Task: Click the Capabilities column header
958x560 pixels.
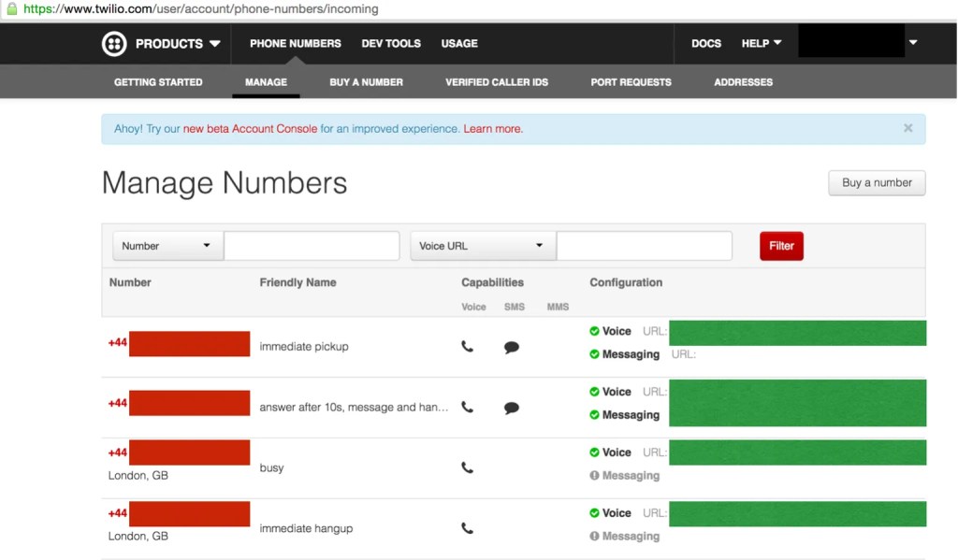Action: 492,282
